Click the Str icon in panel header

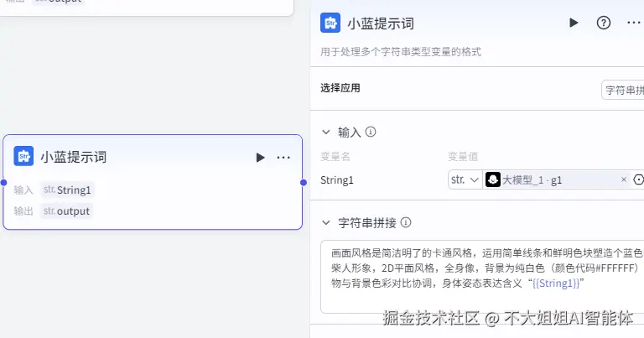tap(330, 23)
